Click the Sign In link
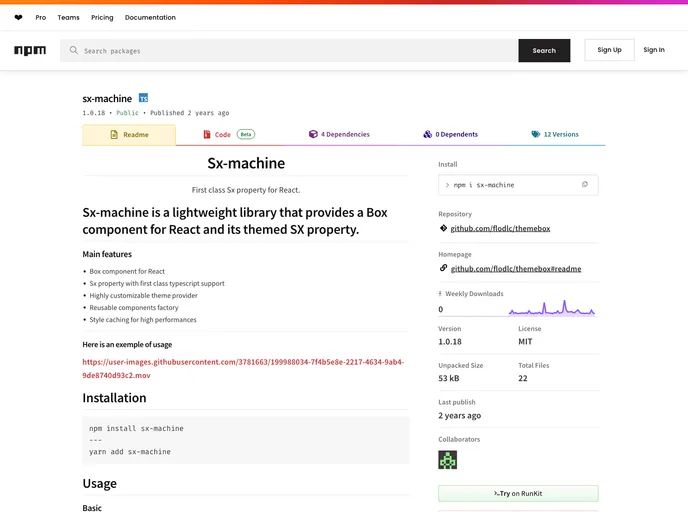 click(x=654, y=50)
